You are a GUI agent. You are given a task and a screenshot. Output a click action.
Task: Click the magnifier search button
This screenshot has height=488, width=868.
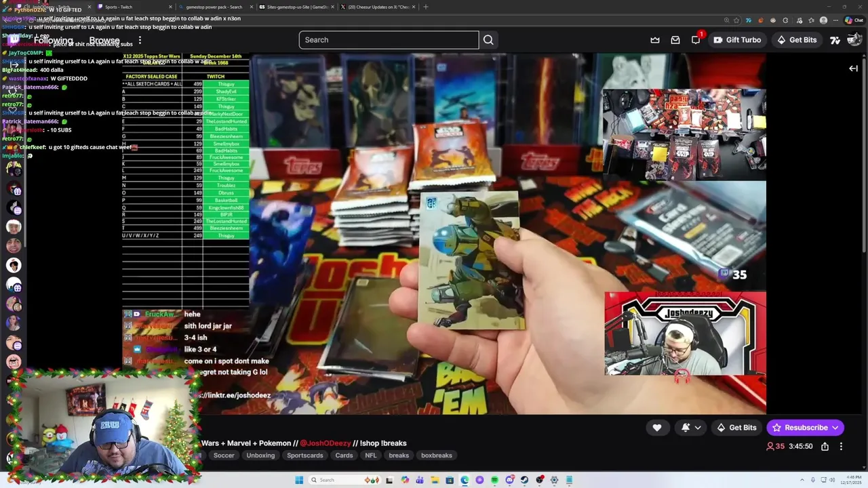[488, 40]
